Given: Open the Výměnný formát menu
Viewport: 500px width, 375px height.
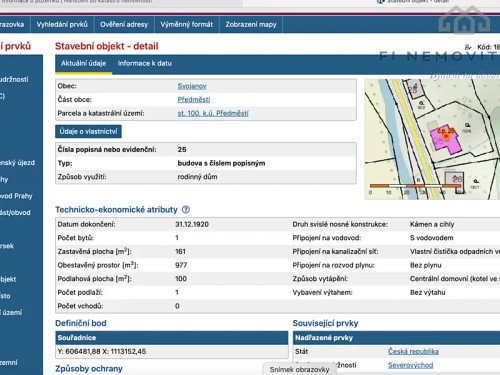Looking at the screenshot, I should point(186,24).
